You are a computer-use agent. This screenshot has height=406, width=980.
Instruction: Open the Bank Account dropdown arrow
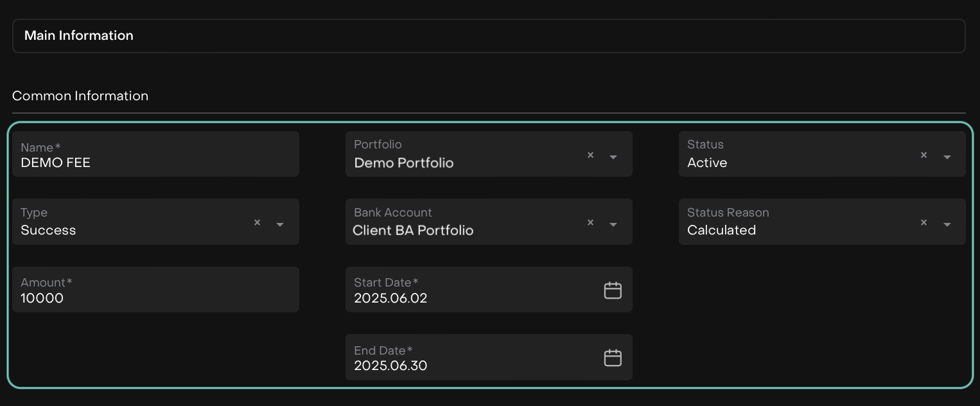pyautogui.click(x=613, y=224)
